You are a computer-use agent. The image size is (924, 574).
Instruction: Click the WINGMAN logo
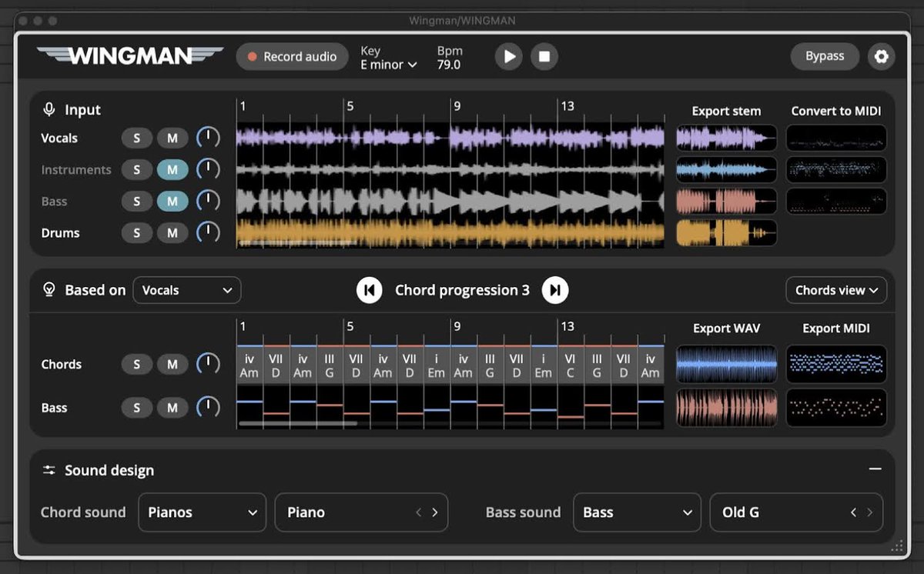point(130,55)
